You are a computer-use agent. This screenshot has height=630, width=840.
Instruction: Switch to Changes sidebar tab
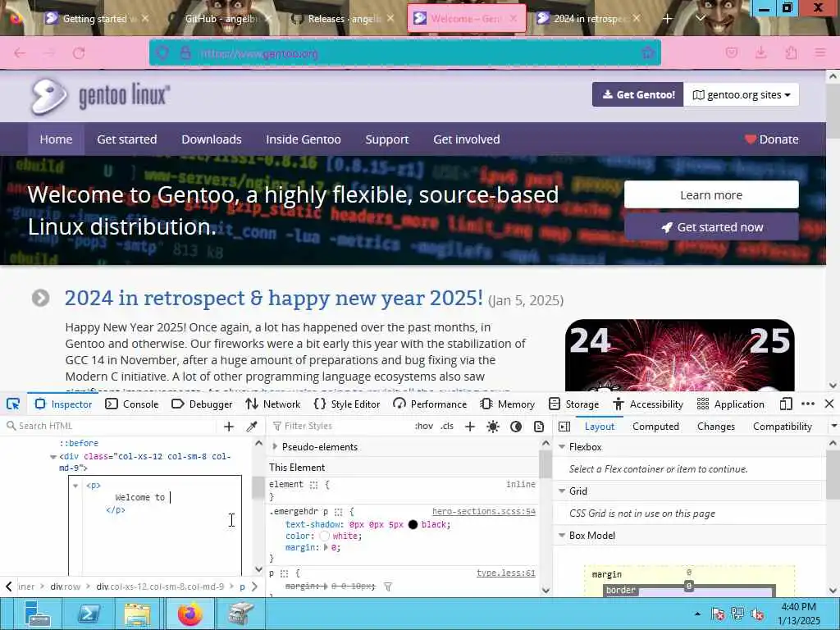click(x=715, y=427)
